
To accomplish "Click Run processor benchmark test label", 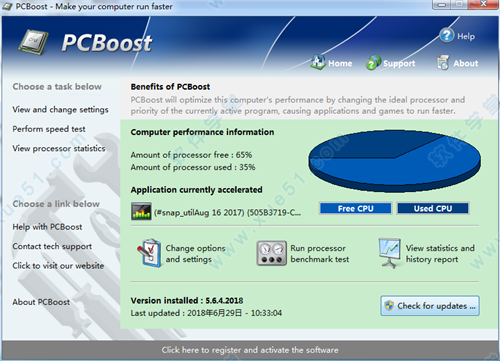I will (x=320, y=254).
